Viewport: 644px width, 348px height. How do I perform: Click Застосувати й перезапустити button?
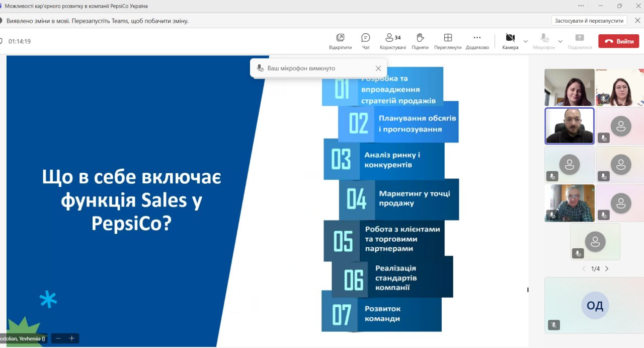tap(589, 21)
